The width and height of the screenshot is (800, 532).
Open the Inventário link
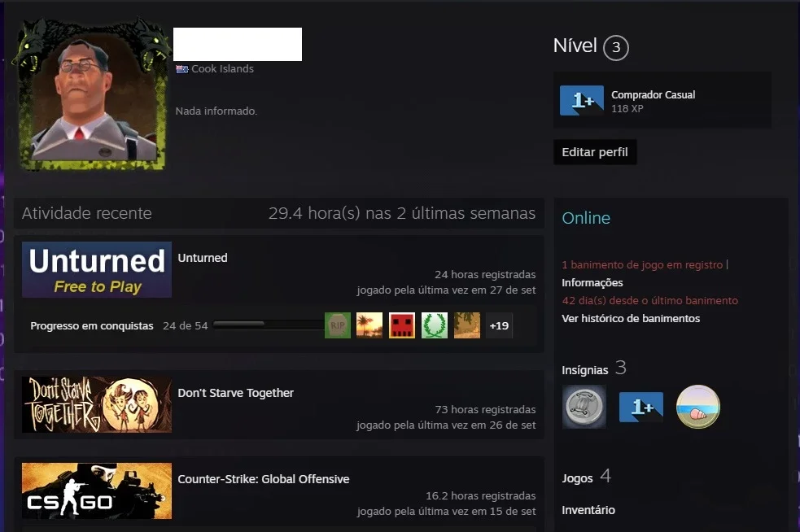tap(588, 510)
